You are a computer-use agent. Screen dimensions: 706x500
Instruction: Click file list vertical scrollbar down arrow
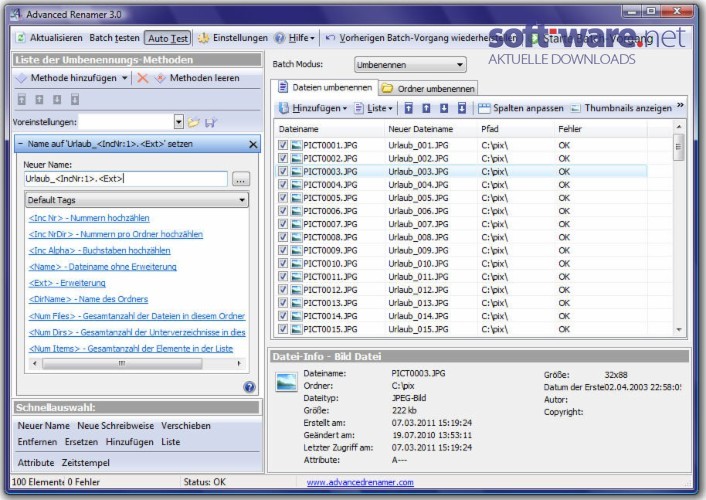click(x=679, y=330)
